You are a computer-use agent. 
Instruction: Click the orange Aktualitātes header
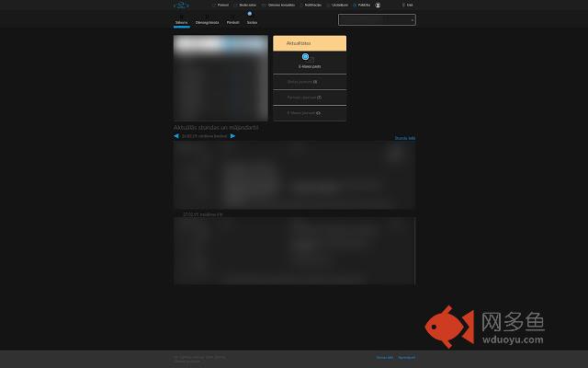coord(310,43)
